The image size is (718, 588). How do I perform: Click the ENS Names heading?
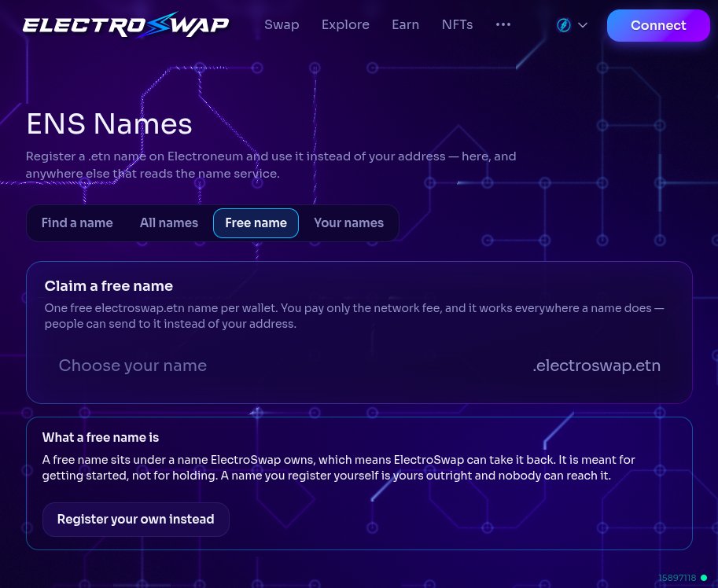pyautogui.click(x=109, y=123)
